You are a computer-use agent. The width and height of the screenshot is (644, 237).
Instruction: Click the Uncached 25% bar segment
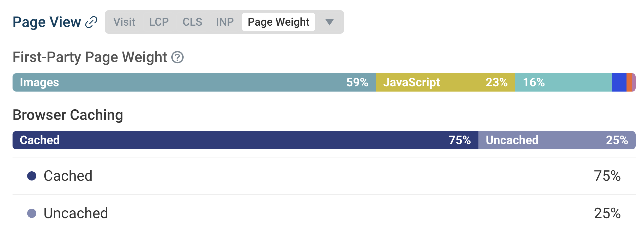(x=557, y=140)
